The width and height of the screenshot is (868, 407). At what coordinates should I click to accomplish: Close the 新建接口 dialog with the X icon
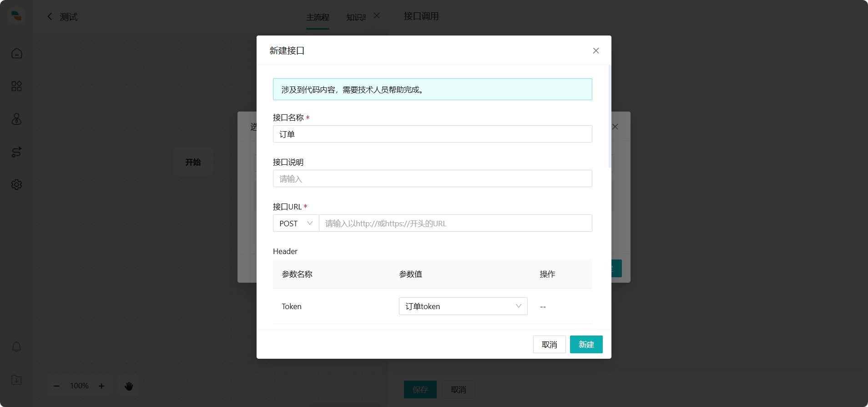coord(596,51)
